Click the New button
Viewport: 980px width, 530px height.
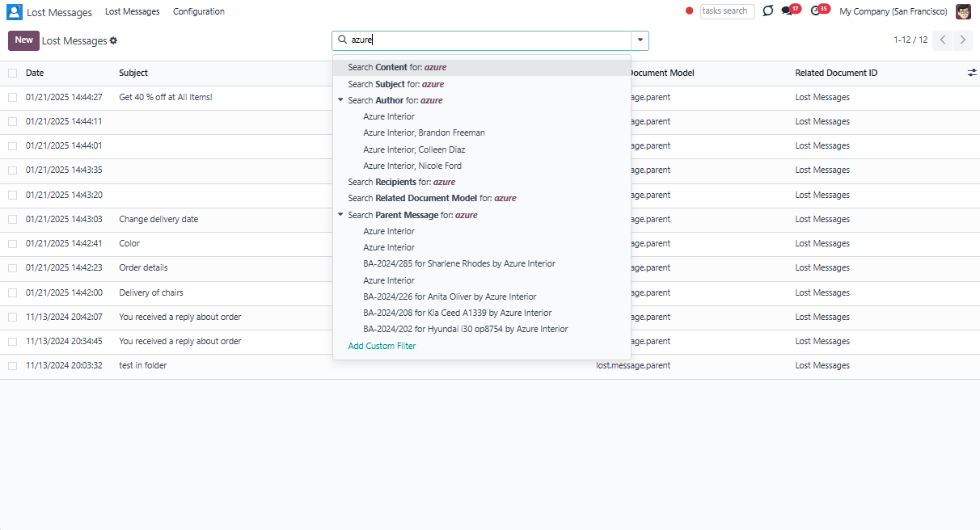tap(23, 40)
